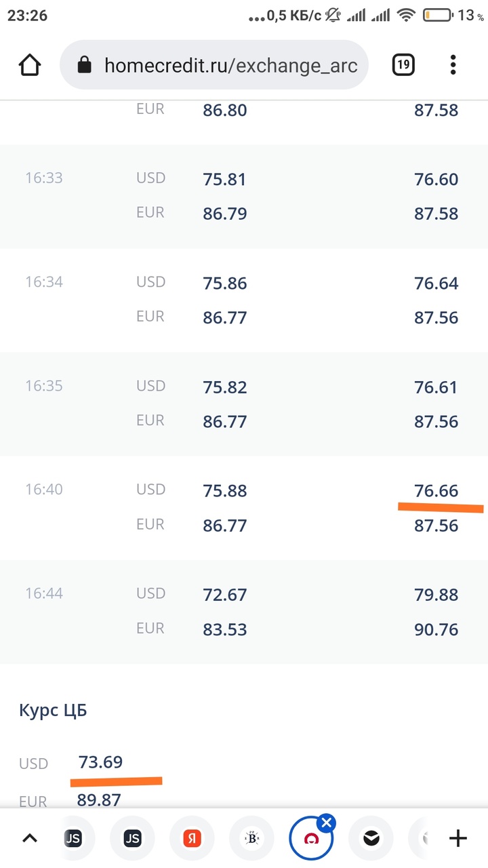Tap the 73.69 USD central bank rate

point(100,762)
